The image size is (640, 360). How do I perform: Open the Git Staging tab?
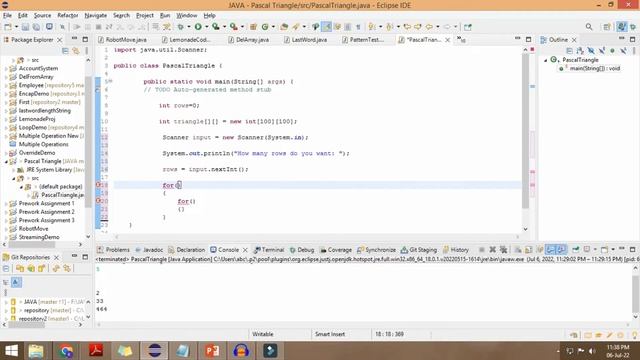(419, 250)
